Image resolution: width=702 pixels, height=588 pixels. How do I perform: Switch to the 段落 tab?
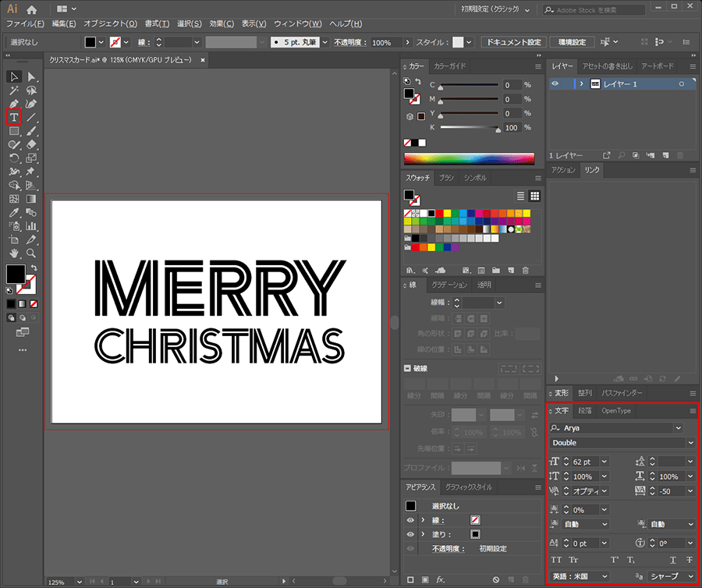point(584,411)
